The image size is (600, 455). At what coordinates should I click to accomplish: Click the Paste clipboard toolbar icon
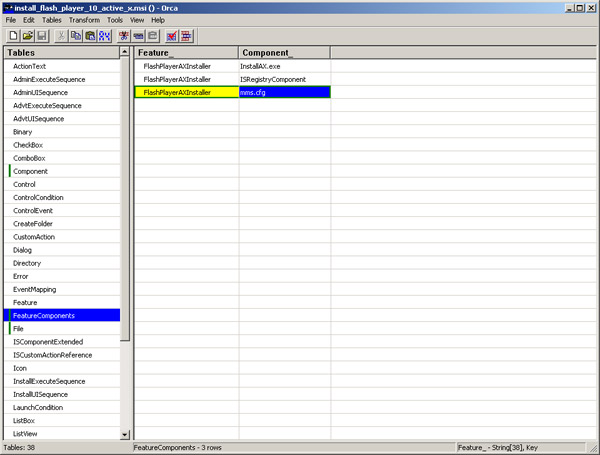pyautogui.click(x=90, y=36)
